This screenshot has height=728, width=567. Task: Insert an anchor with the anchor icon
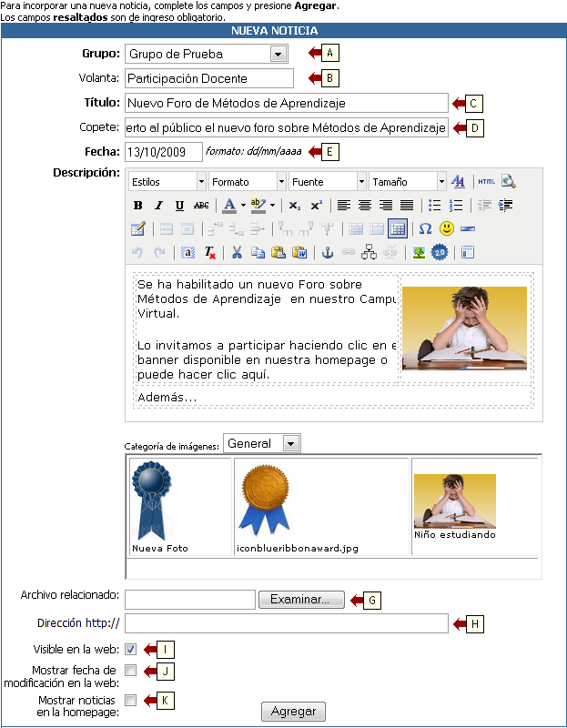328,253
